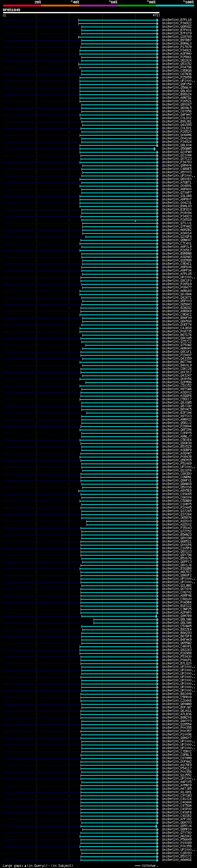The image size is (197, 868).
Task: Choose hit UniRef100_Q4FAA7
Action: [x=176, y=115]
